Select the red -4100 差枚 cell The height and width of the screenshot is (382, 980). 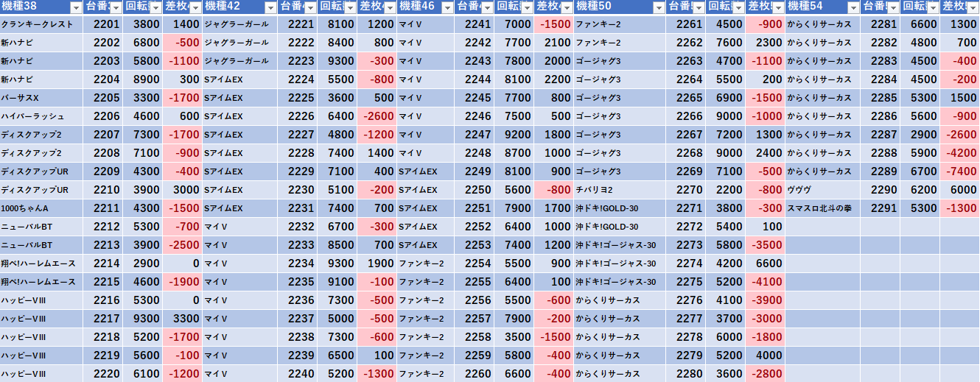click(766, 282)
